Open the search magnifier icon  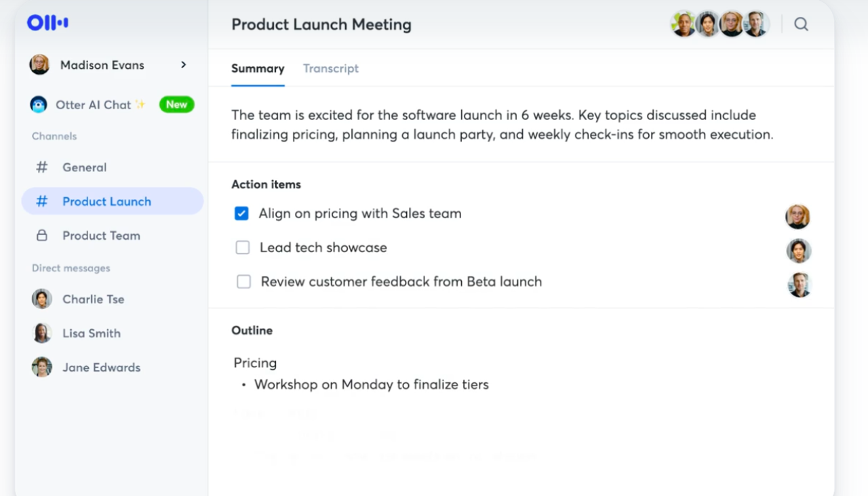coord(801,24)
